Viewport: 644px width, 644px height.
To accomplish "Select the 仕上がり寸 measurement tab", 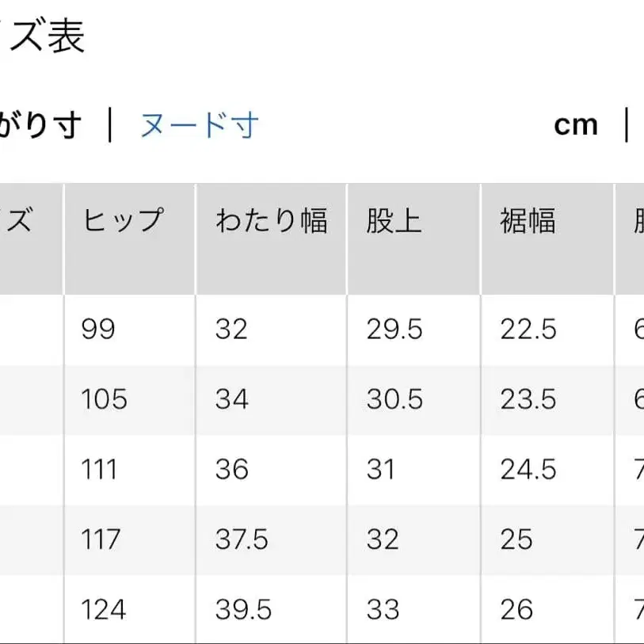I will [x=40, y=124].
